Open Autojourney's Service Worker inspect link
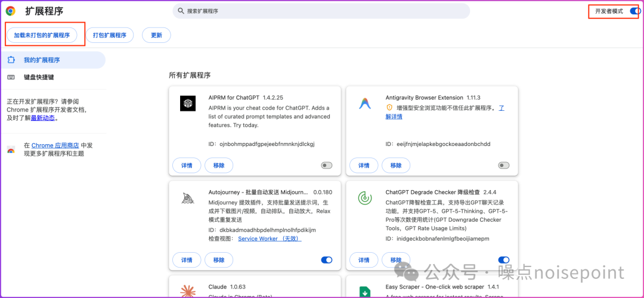The height and width of the screenshot is (298, 644). point(270,238)
